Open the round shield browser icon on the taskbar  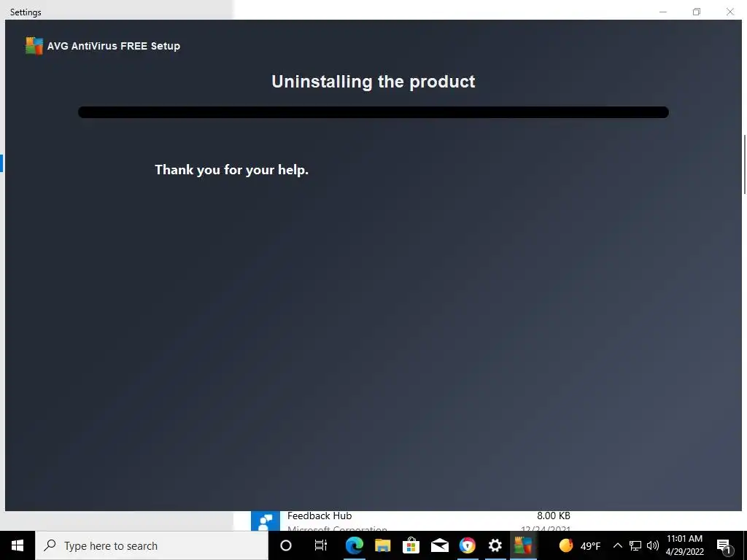point(468,545)
